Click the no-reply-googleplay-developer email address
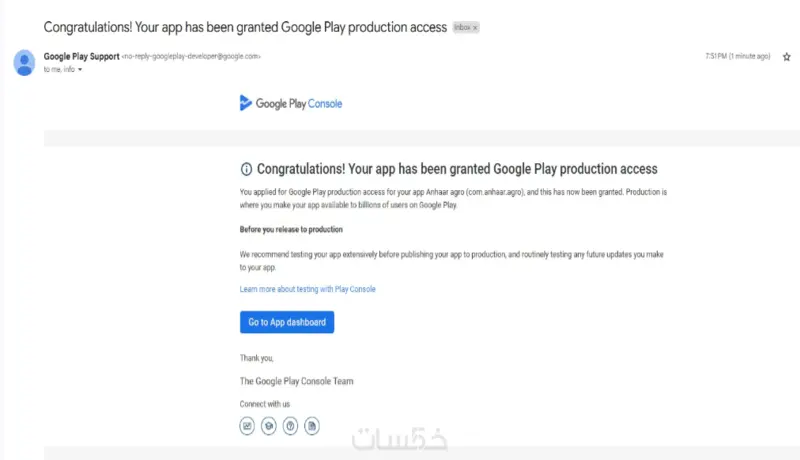800x460 pixels. 191,57
